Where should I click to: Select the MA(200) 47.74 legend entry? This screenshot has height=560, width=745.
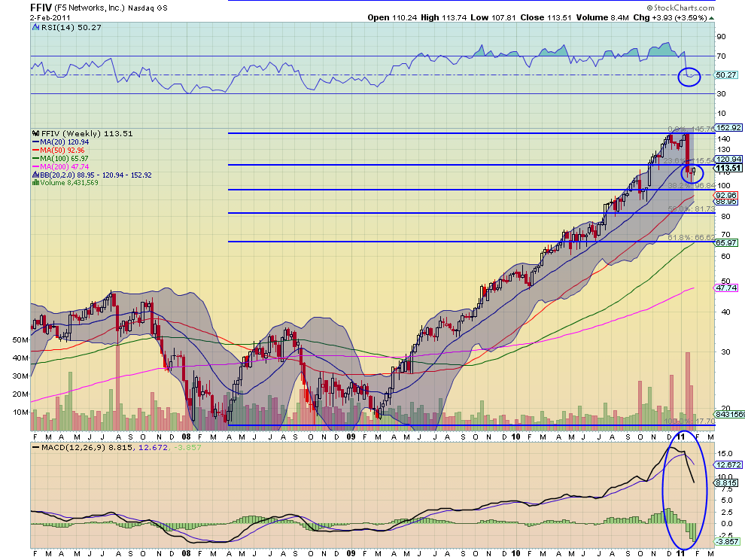pos(60,167)
